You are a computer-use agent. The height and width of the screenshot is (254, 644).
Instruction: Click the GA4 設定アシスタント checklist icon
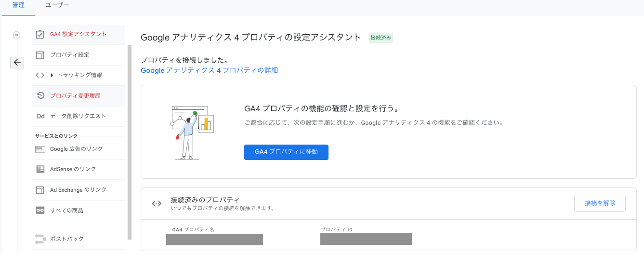[40, 34]
